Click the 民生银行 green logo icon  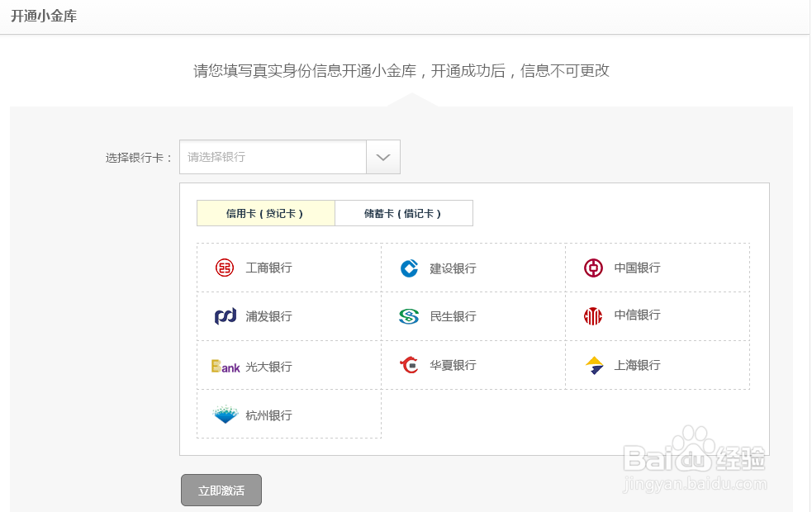pyautogui.click(x=409, y=316)
